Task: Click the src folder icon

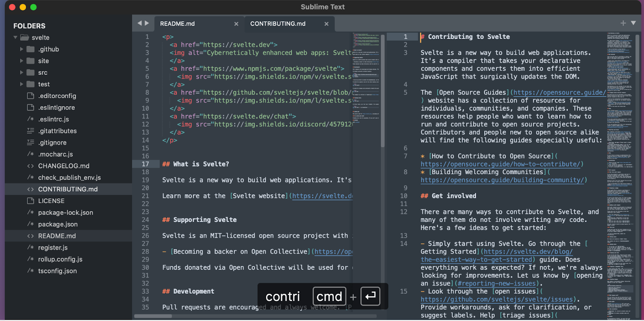Action: coord(31,72)
